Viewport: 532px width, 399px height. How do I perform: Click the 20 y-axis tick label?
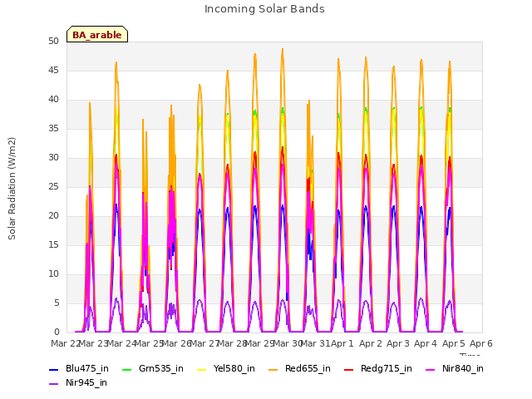(53, 216)
